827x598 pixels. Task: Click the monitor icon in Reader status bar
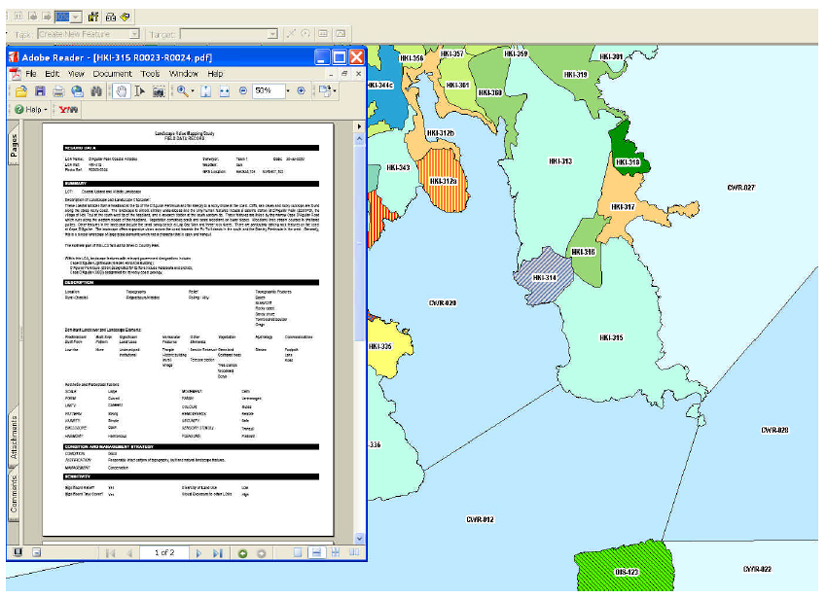point(18,552)
